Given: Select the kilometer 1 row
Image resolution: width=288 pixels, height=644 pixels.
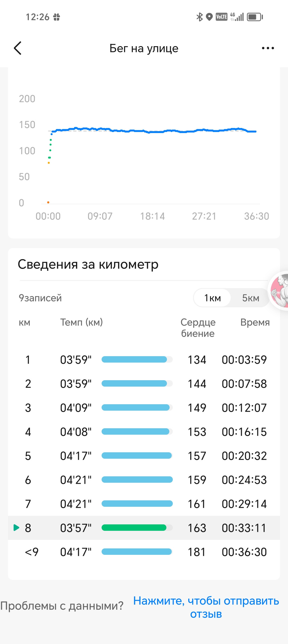Looking at the screenshot, I should coord(144,360).
